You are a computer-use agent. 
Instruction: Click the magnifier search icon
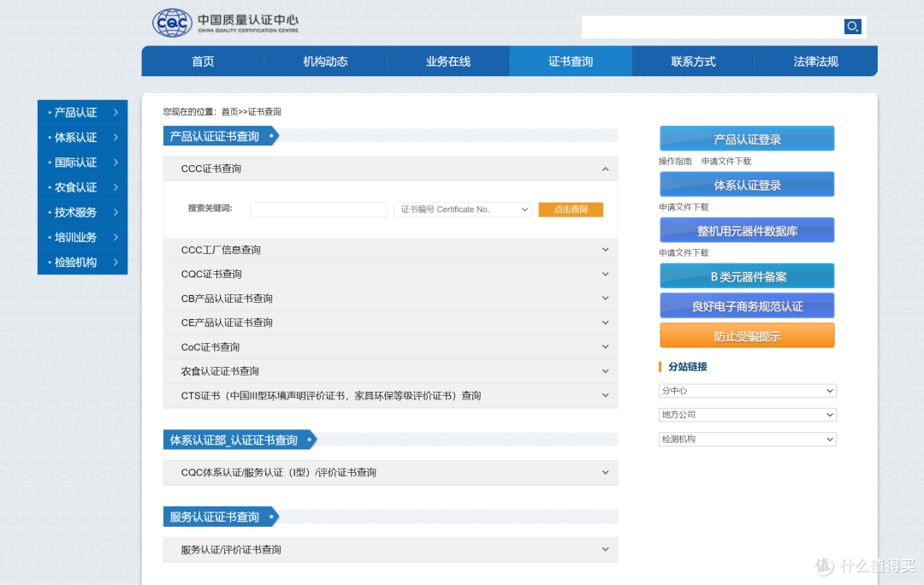coord(852,27)
